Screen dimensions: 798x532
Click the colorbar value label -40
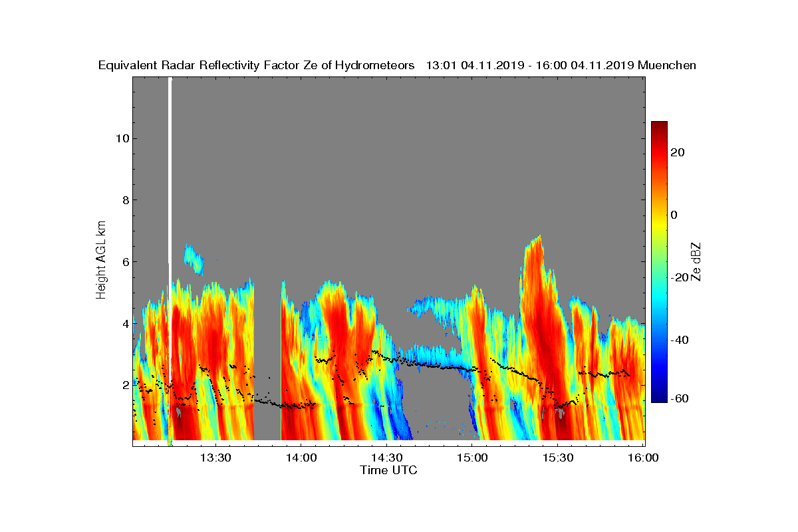[x=680, y=340]
